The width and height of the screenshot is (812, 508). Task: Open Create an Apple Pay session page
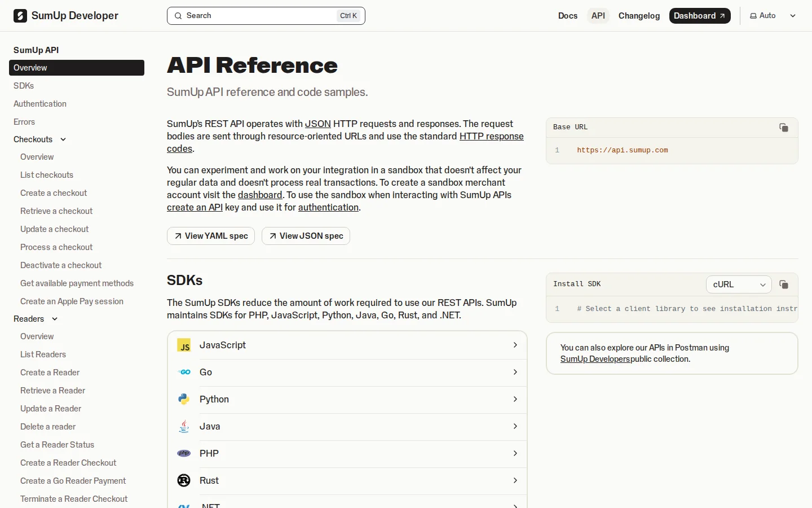pos(72,301)
